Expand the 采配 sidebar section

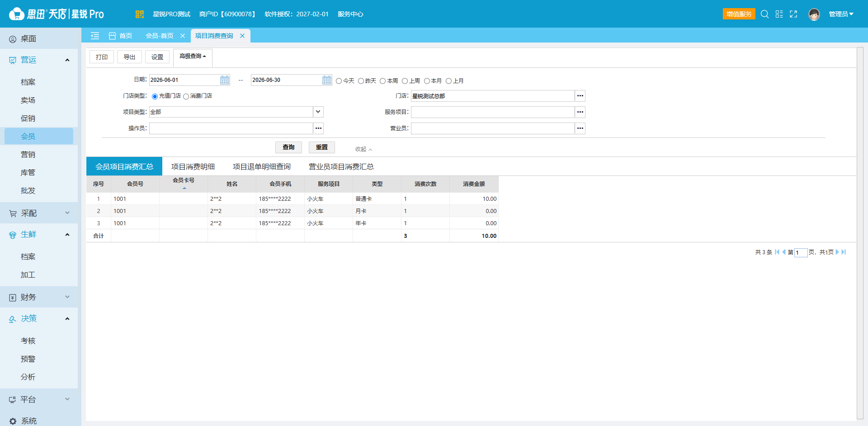(67, 213)
